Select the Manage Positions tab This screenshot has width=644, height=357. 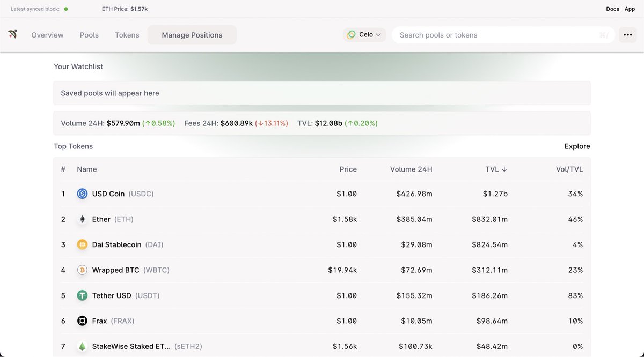192,35
